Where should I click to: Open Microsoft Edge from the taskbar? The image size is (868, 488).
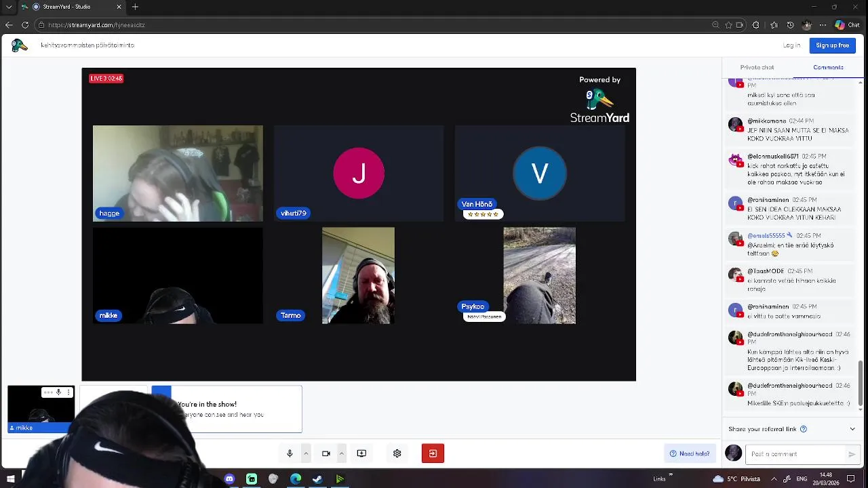(x=296, y=479)
